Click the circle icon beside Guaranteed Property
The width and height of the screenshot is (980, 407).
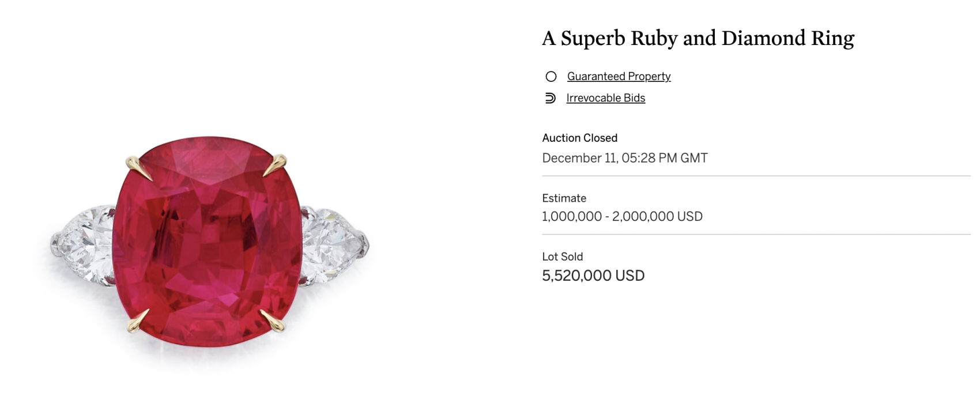click(551, 77)
